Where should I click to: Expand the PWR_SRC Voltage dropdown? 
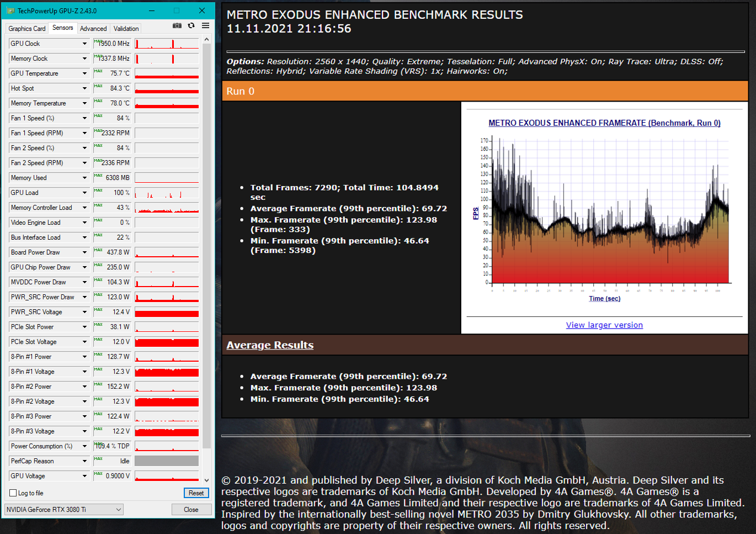(84, 312)
